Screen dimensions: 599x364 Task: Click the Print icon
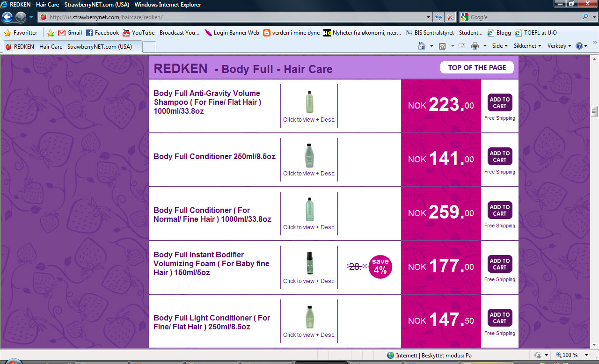(x=475, y=46)
